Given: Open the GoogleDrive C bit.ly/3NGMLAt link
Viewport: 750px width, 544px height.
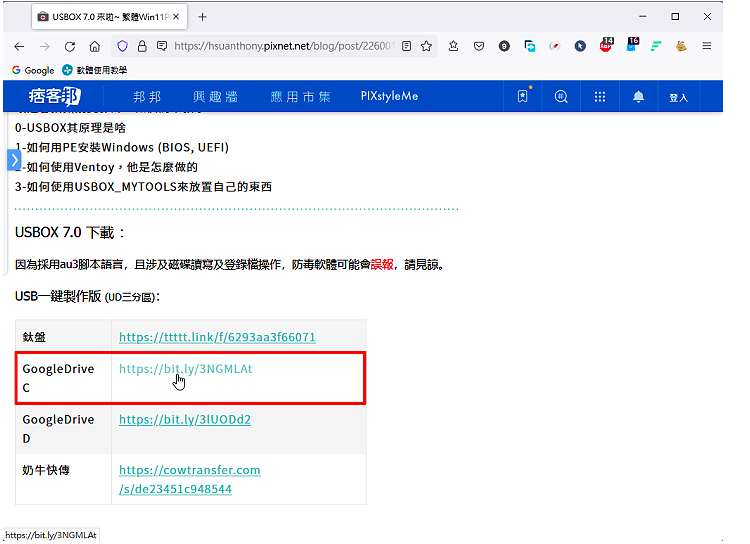Looking at the screenshot, I should [186, 368].
